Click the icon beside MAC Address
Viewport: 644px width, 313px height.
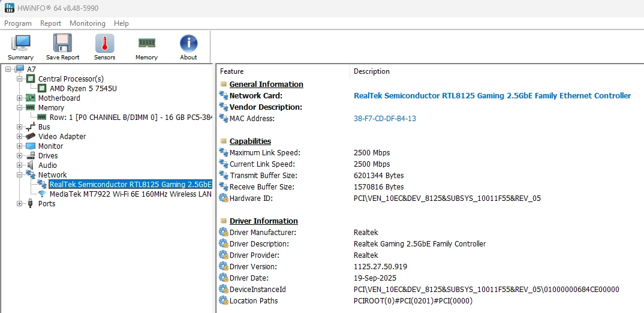click(224, 118)
